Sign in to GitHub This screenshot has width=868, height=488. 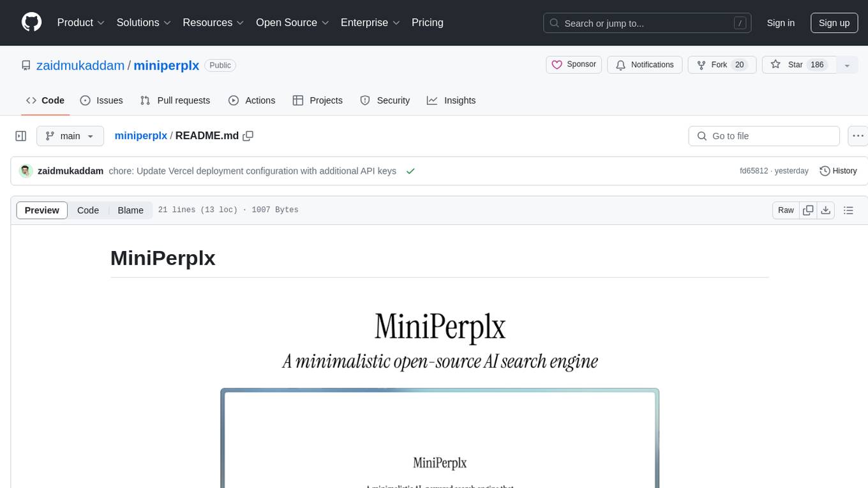pos(781,23)
